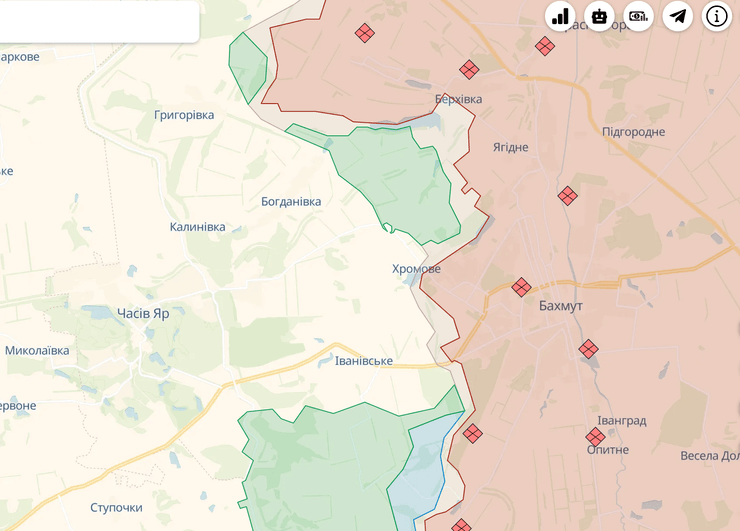Open the donate money icon
This screenshot has width=740, height=531.
[x=639, y=16]
